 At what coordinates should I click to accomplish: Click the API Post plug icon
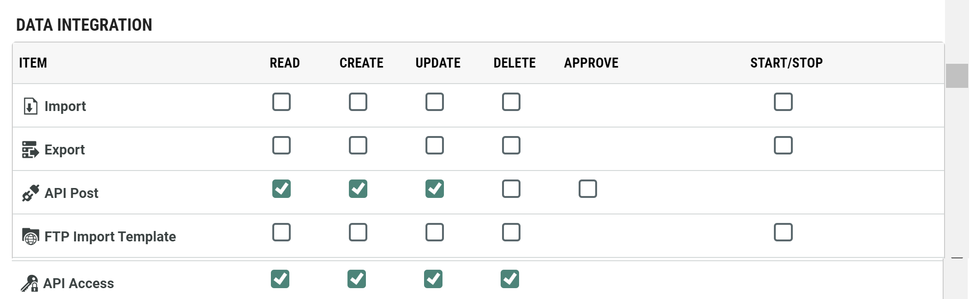tap(30, 193)
